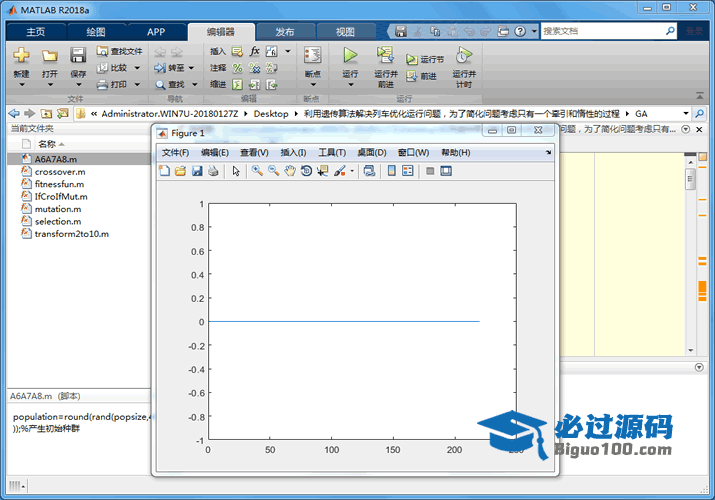Screen dimensions: 715x500
Task: Open Compare (比较) dropdown arrow
Action: click(137, 68)
